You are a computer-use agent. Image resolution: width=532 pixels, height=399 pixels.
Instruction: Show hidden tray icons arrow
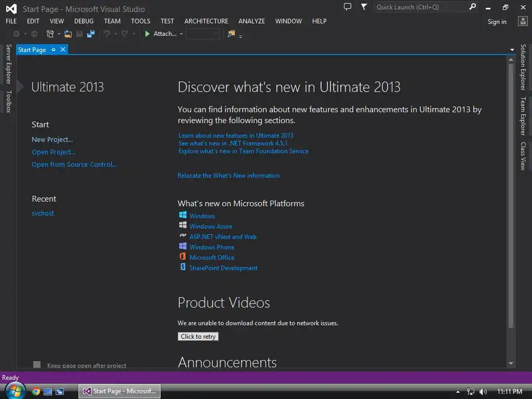[x=458, y=392]
